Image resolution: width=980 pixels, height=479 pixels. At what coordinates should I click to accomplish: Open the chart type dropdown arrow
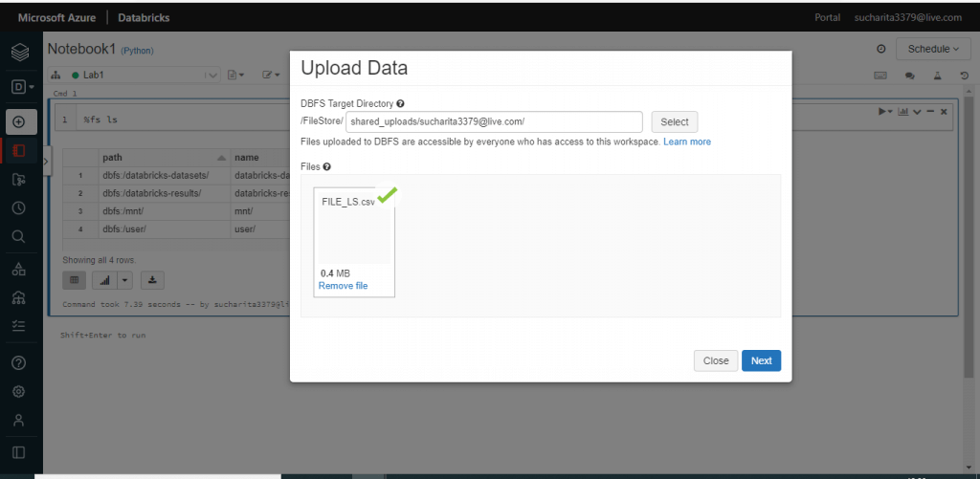tap(122, 279)
